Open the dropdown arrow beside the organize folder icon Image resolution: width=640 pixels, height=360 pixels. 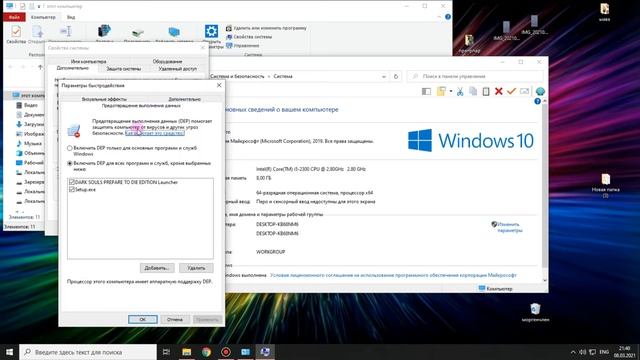[451, 91]
